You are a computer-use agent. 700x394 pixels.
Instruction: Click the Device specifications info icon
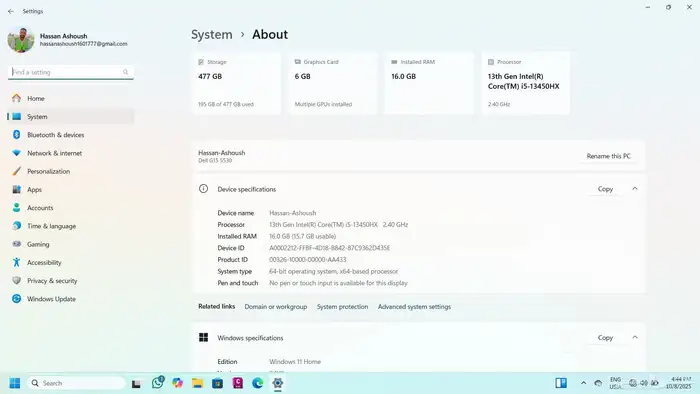pyautogui.click(x=204, y=189)
